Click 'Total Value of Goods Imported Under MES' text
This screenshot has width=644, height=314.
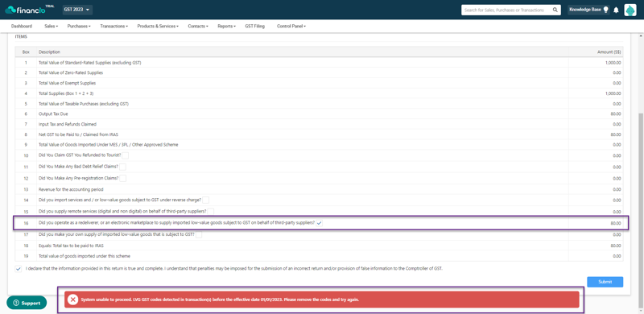coord(108,145)
